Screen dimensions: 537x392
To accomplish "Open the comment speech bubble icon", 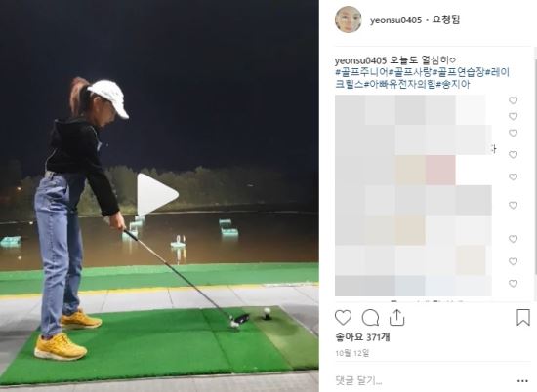I will pos(370,318).
